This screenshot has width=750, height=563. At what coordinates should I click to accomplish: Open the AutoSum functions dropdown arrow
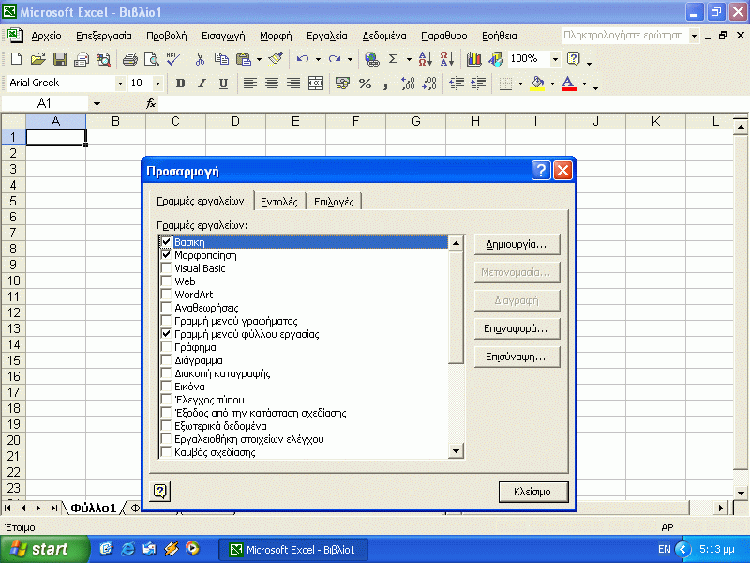point(409,59)
